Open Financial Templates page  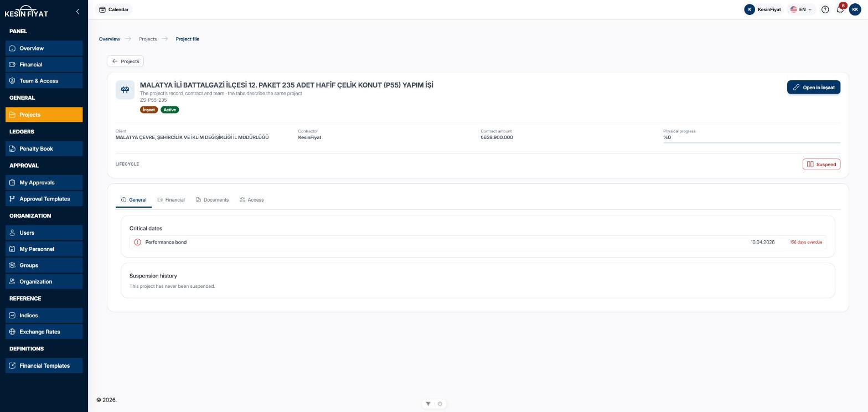[44, 365]
